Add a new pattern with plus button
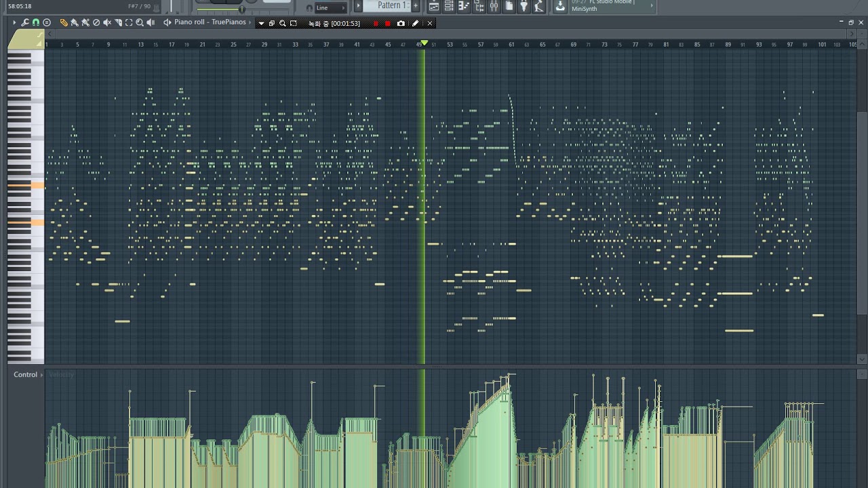This screenshot has height=488, width=868. (416, 5)
